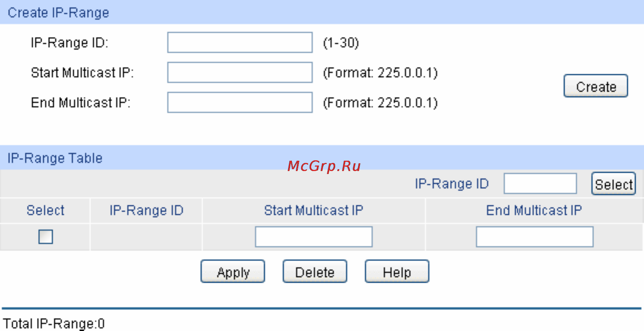
Task: Focus the End Multicast IP field in Create section
Action: click(240, 103)
